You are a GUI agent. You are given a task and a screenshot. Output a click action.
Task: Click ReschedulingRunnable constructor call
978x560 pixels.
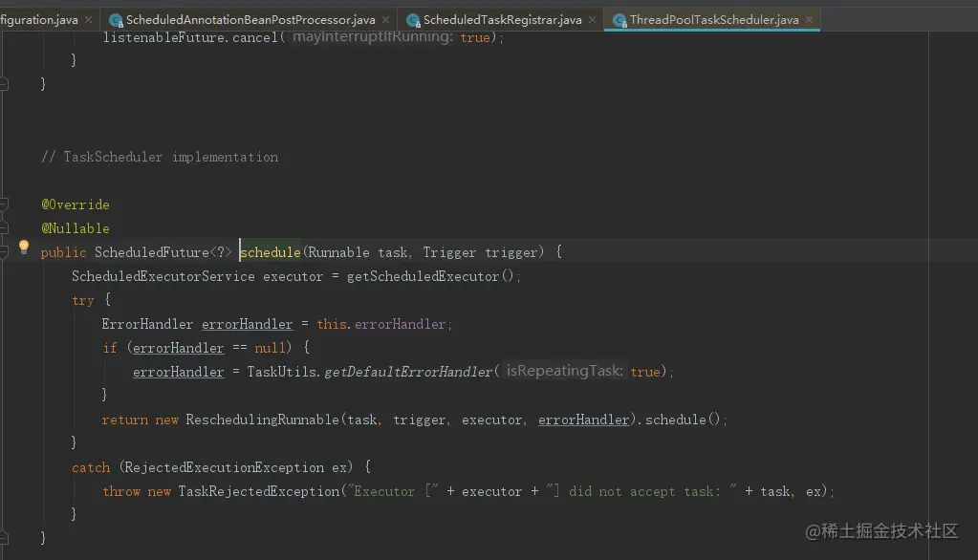[x=262, y=420]
